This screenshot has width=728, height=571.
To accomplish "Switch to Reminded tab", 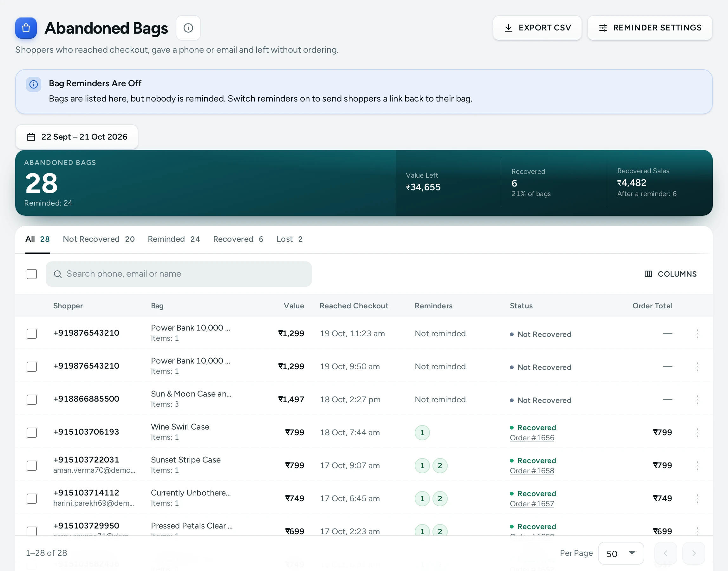I will click(x=174, y=239).
